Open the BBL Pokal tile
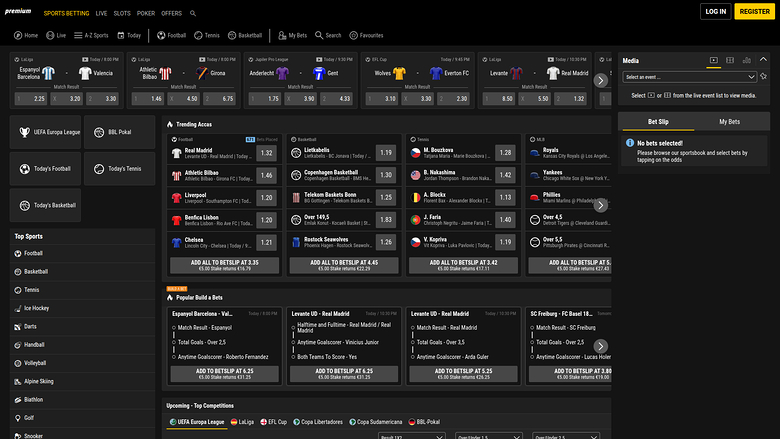780x439 pixels. point(119,132)
